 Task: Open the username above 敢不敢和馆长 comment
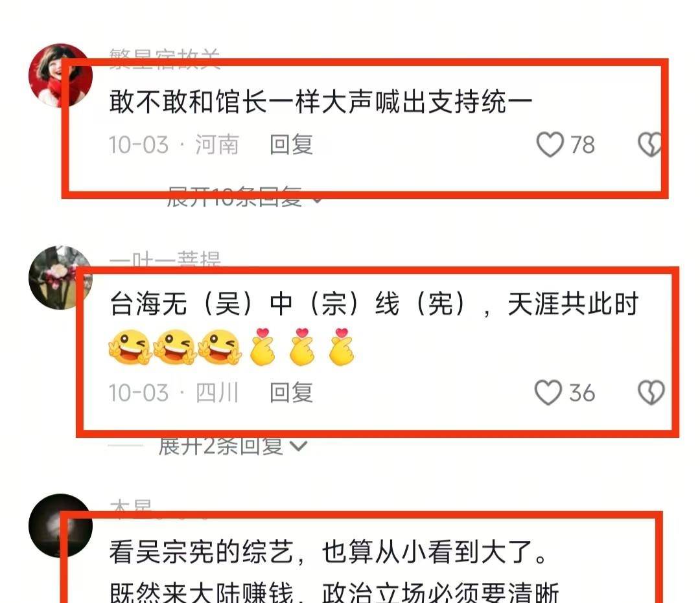point(165,59)
